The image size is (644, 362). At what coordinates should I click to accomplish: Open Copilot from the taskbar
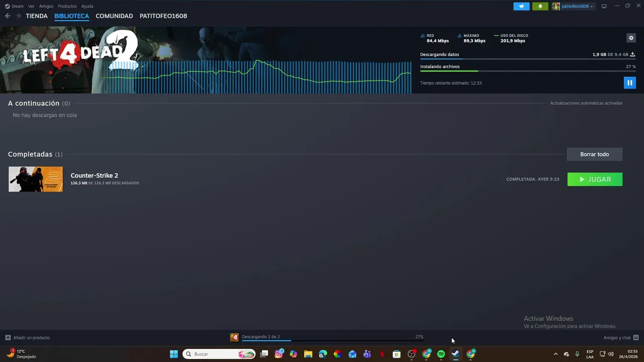[x=293, y=354]
